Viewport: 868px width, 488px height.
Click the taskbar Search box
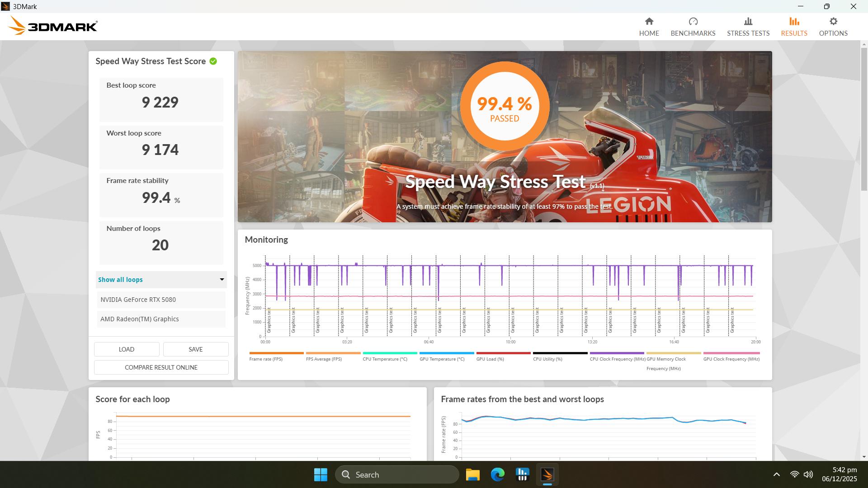tap(397, 474)
